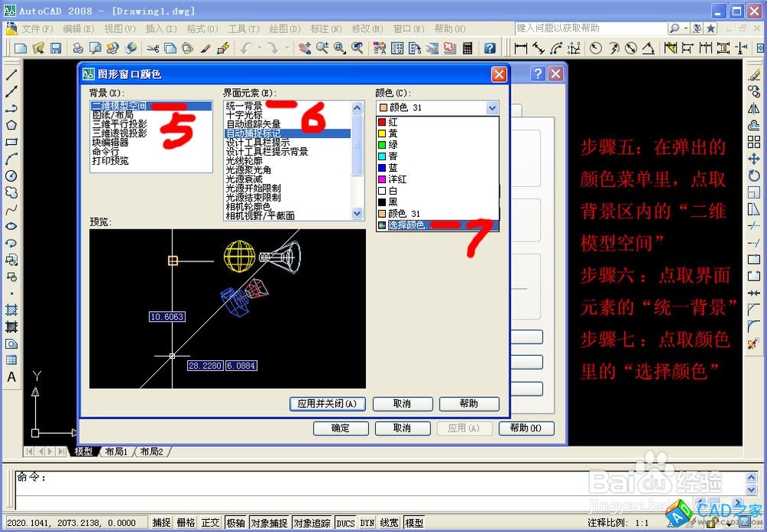Open the Redo history dropdown arrow

(287, 48)
